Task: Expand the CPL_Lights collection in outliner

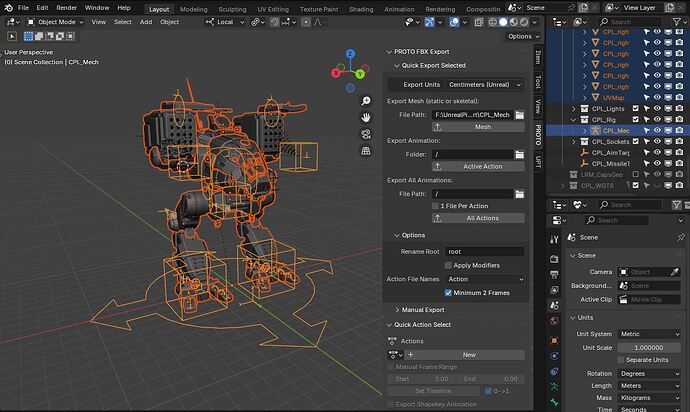Action: click(573, 109)
